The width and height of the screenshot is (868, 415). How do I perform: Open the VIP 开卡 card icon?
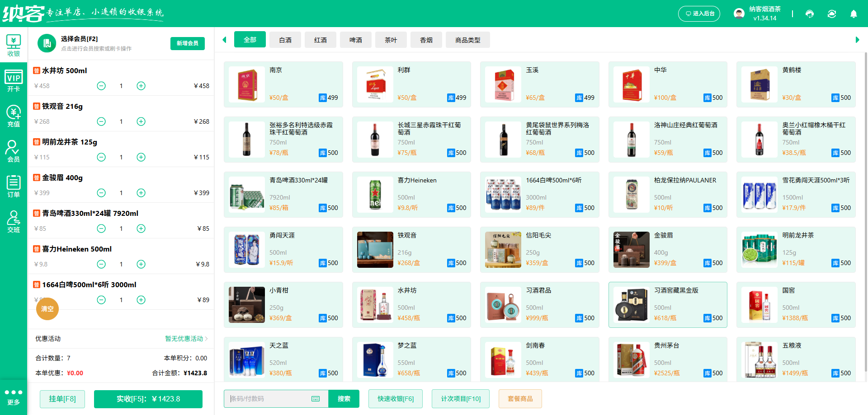tap(14, 79)
